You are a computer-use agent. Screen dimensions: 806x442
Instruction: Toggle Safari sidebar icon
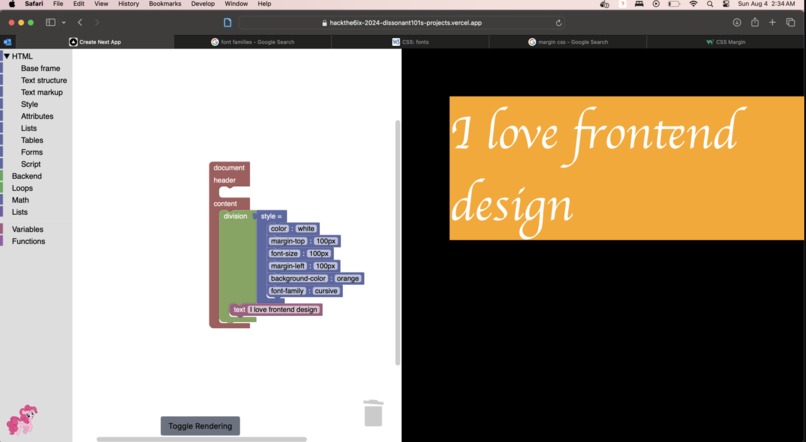point(50,22)
